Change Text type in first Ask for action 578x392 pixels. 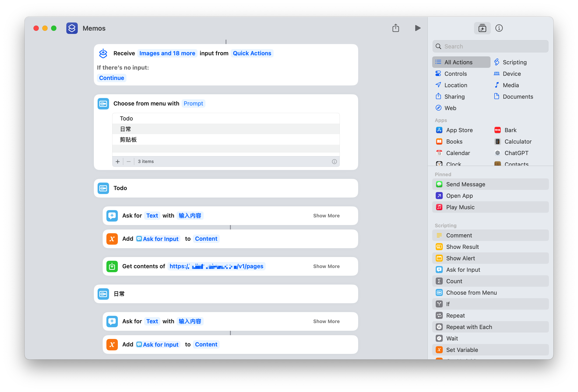pos(152,216)
